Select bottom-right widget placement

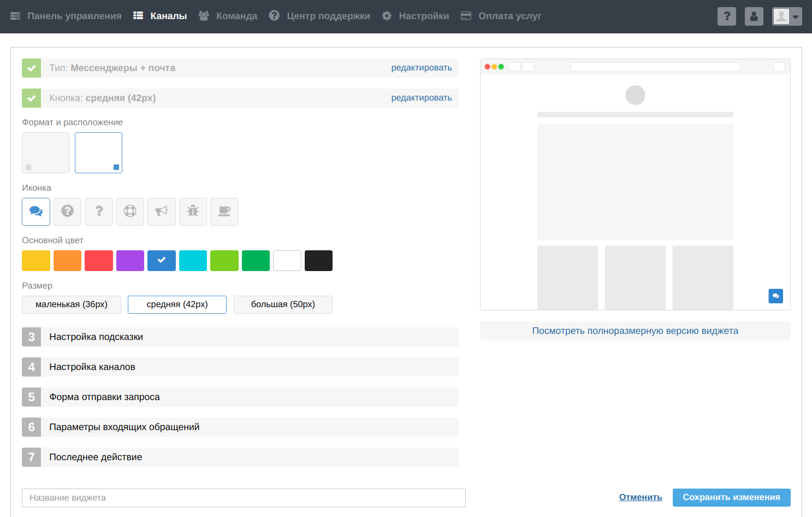click(98, 153)
